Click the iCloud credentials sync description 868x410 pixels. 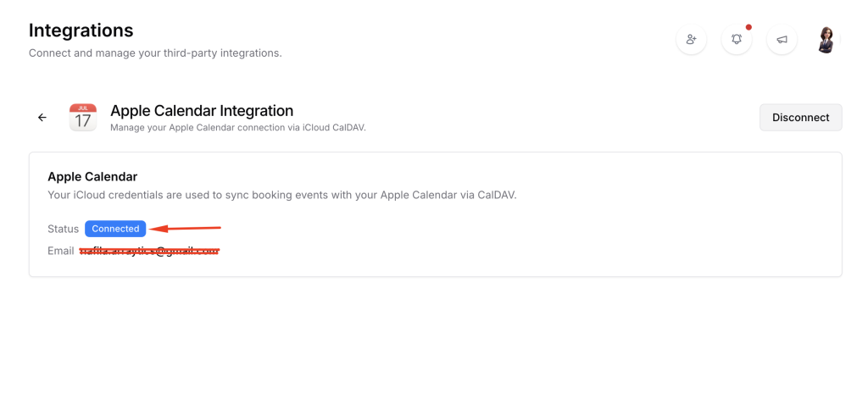[x=281, y=195]
